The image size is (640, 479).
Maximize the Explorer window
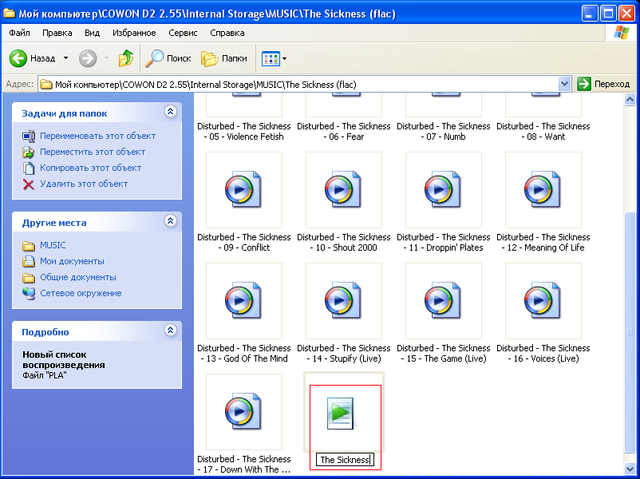[x=608, y=14]
